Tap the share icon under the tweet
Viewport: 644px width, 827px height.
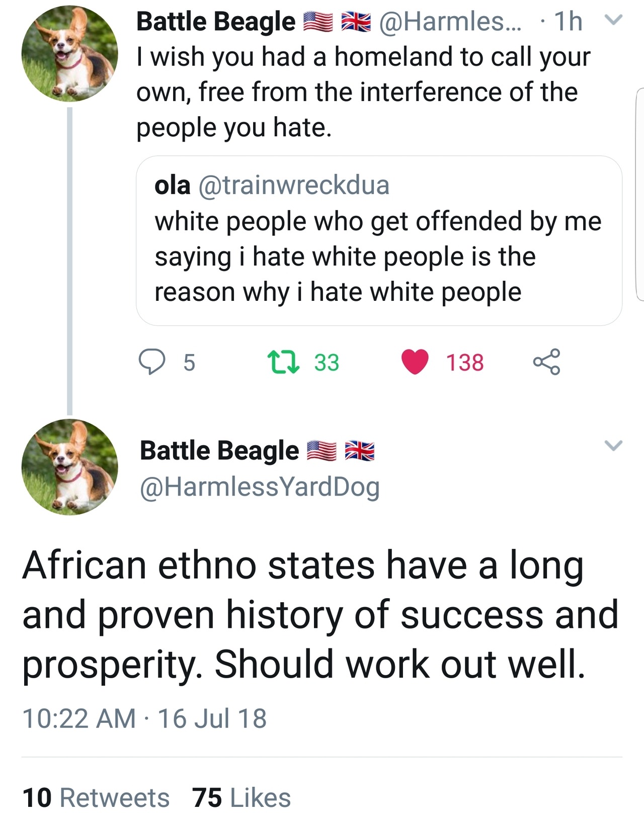tap(546, 362)
